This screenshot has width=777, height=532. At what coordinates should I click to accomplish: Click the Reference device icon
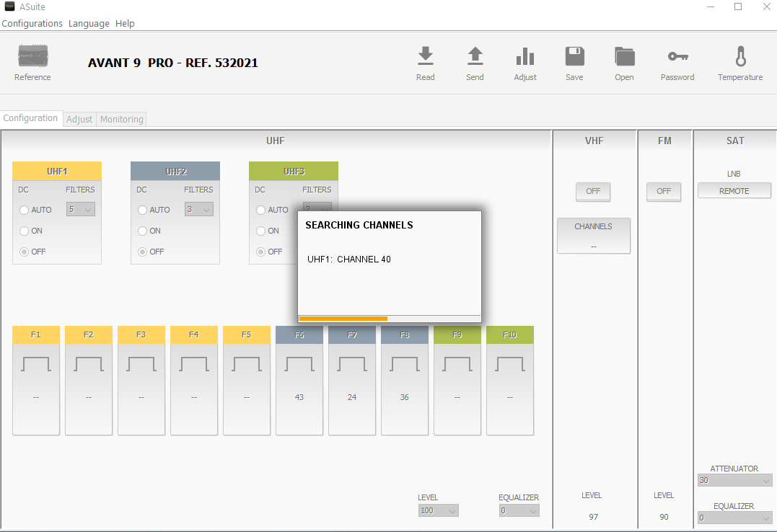tap(32, 56)
